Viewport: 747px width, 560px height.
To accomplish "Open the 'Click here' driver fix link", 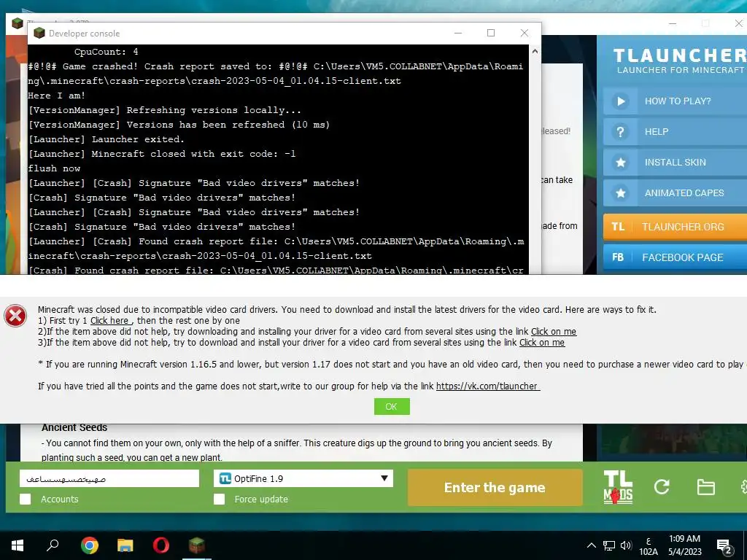I will pos(110,321).
